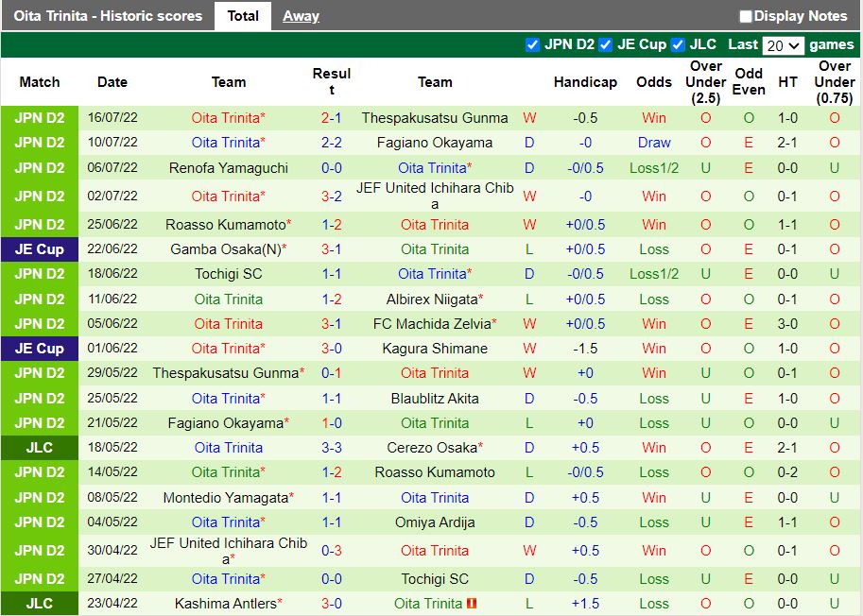Click the Over Under (2.5) column header
The height and width of the screenshot is (616, 863).
[705, 82]
